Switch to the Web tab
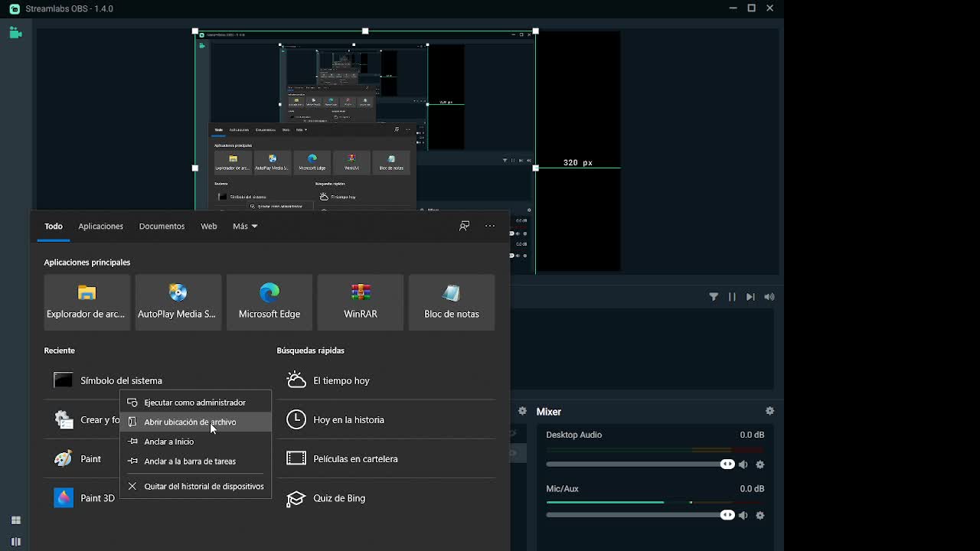The image size is (980, 551). tap(209, 227)
